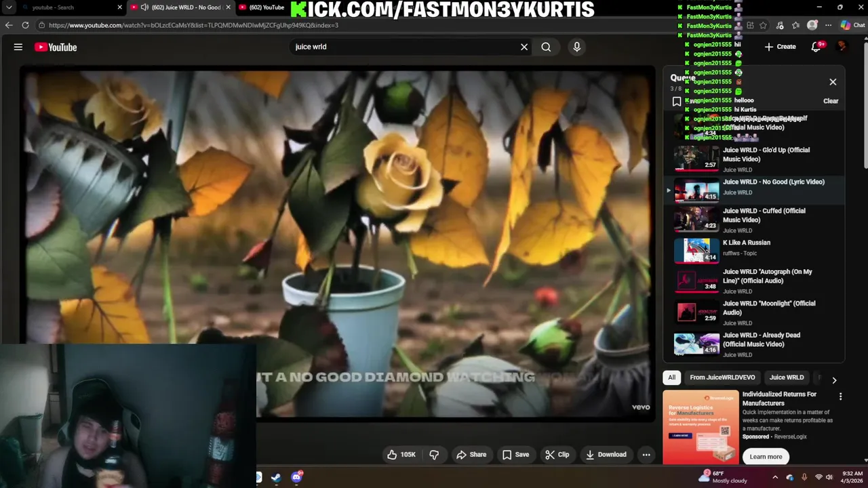The height and width of the screenshot is (488, 868).
Task: Select the 'From JuiceWRLDVEVO' chip
Action: (722, 378)
